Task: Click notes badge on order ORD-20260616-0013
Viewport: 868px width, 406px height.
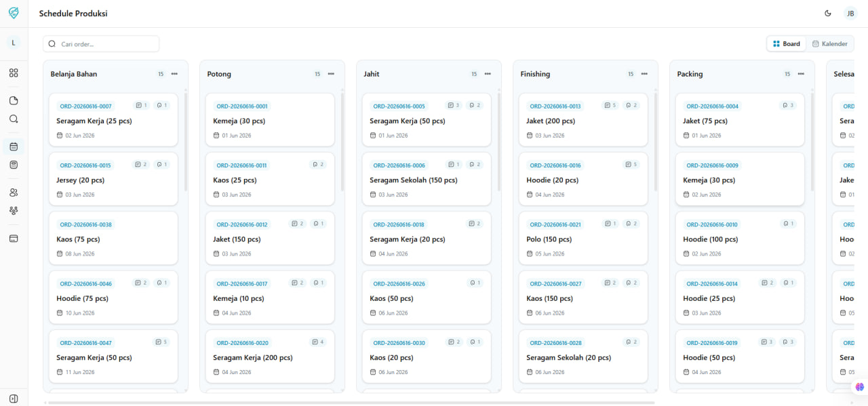Action: pyautogui.click(x=611, y=106)
